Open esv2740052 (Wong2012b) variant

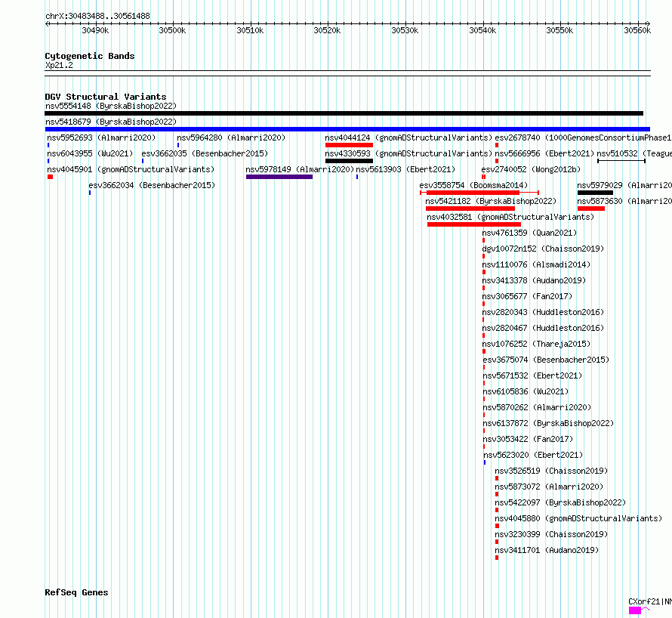click(531, 169)
